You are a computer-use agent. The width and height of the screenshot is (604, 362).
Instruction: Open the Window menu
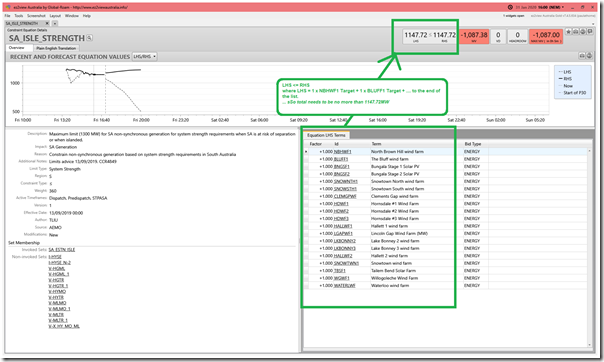pos(72,16)
